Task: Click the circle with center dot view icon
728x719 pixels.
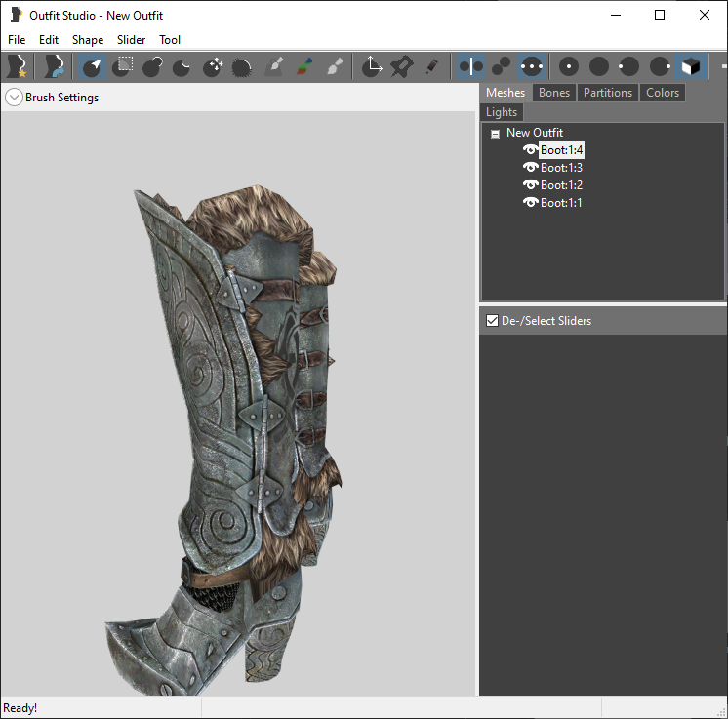Action: [569, 66]
